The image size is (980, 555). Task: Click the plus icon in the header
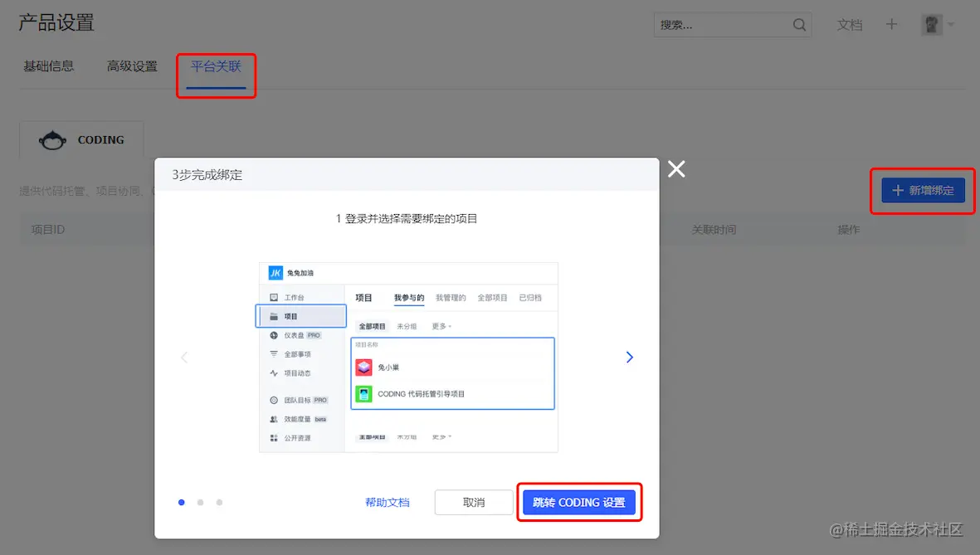tap(891, 24)
